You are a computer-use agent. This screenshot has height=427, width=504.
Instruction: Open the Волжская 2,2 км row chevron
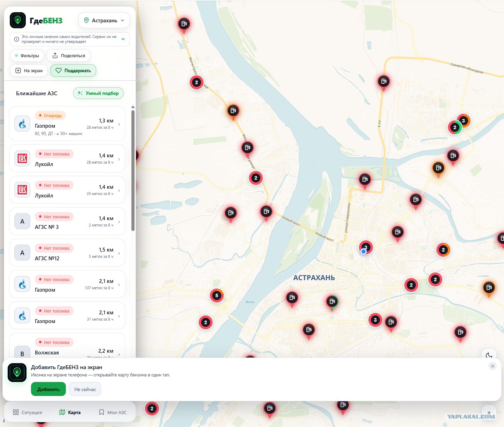point(119,354)
